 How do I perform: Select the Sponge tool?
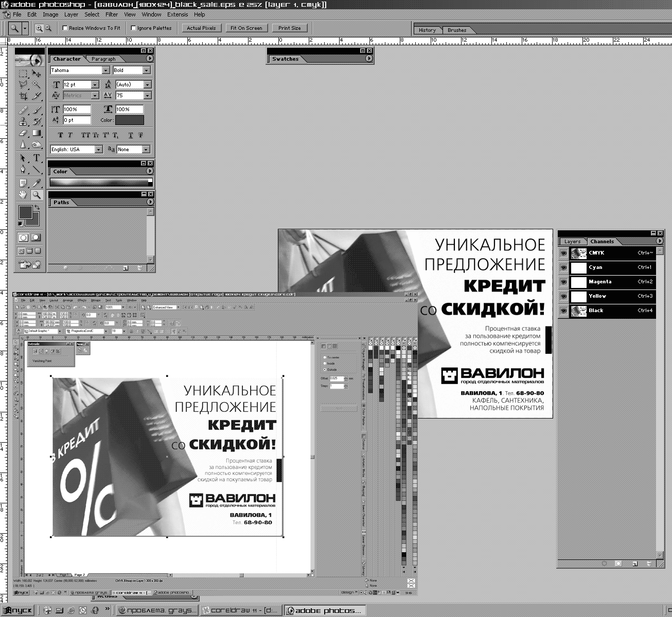click(x=37, y=144)
